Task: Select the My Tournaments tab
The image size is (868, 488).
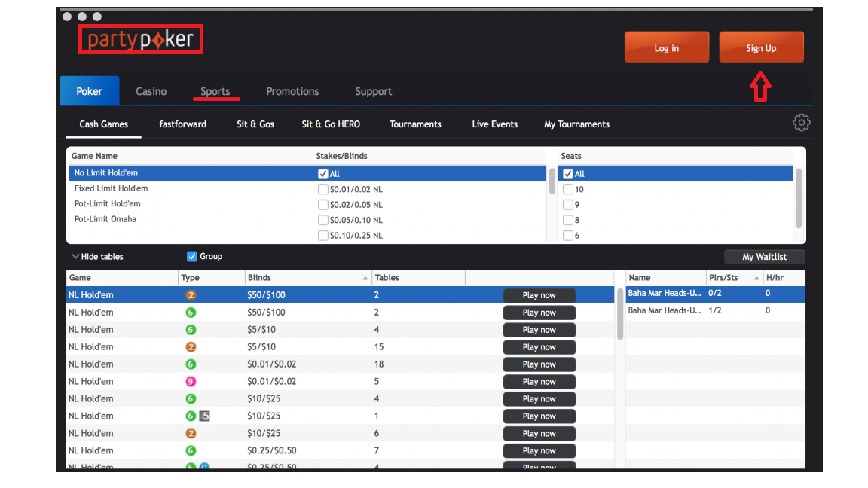Action: tap(577, 124)
